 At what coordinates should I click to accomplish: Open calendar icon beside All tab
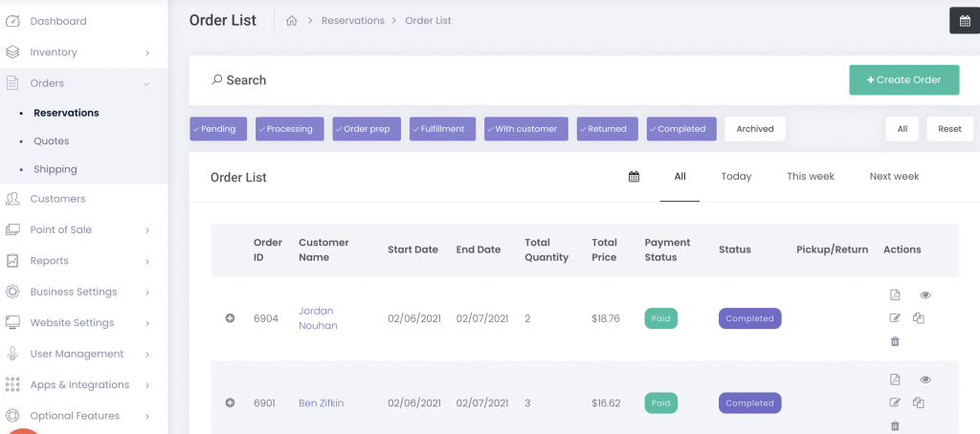[x=634, y=177]
